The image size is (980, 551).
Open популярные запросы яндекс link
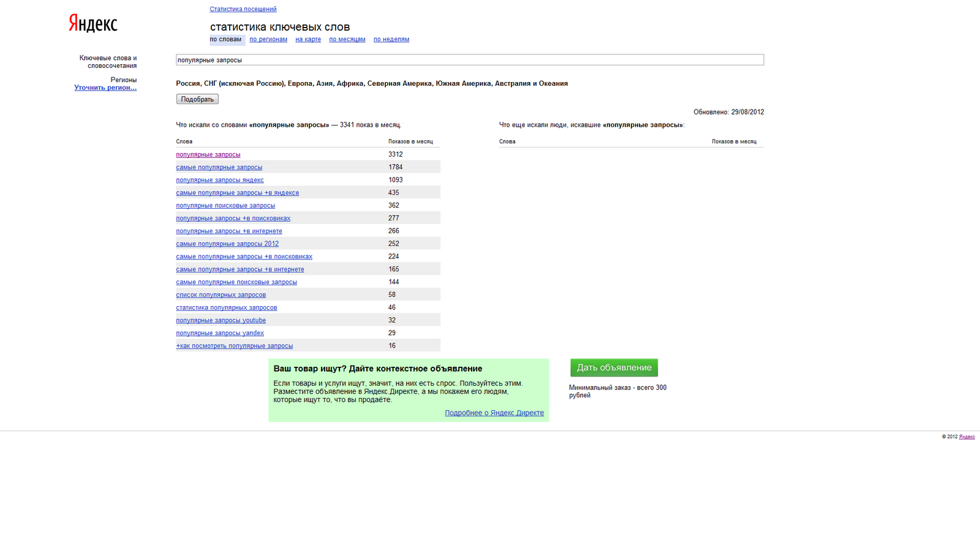pos(220,180)
